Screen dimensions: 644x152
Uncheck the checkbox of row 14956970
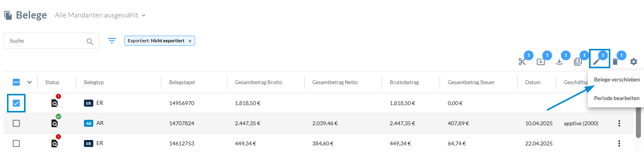coord(16,103)
